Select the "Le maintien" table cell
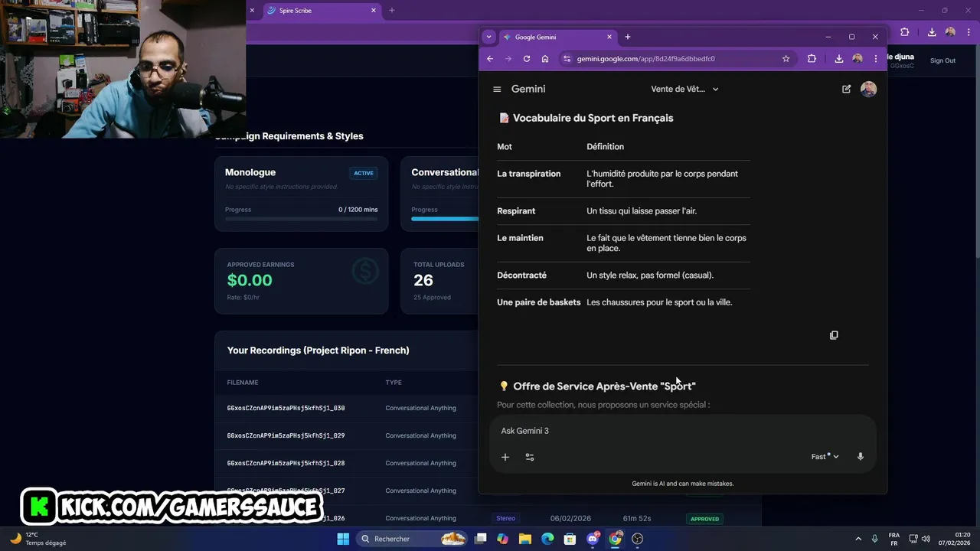Screen dimensions: 980x551 coord(520,238)
